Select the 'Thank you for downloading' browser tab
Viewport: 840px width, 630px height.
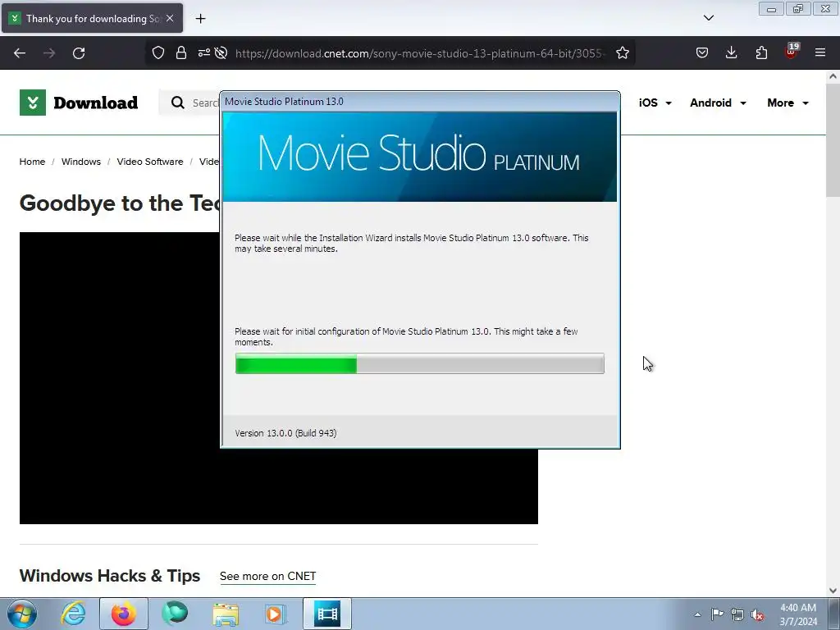pos(92,18)
